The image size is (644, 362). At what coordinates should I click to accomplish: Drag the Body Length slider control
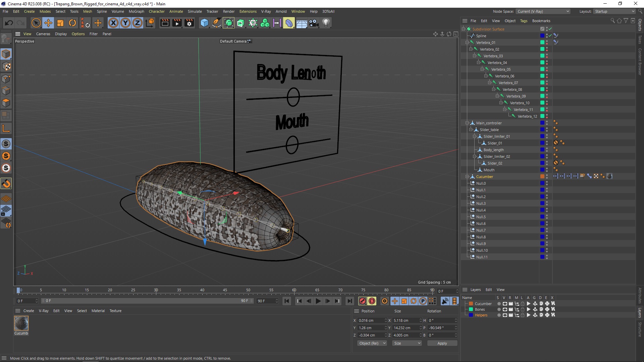pyautogui.click(x=291, y=96)
